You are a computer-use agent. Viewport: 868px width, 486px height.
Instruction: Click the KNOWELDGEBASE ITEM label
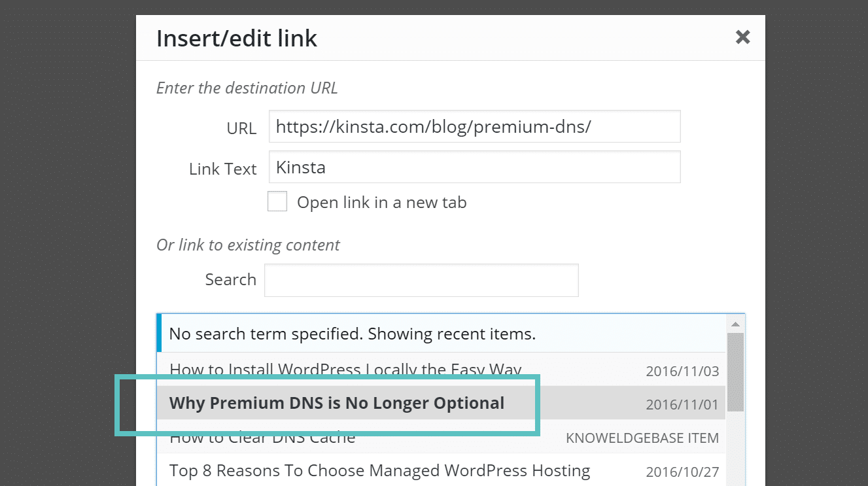pyautogui.click(x=642, y=438)
